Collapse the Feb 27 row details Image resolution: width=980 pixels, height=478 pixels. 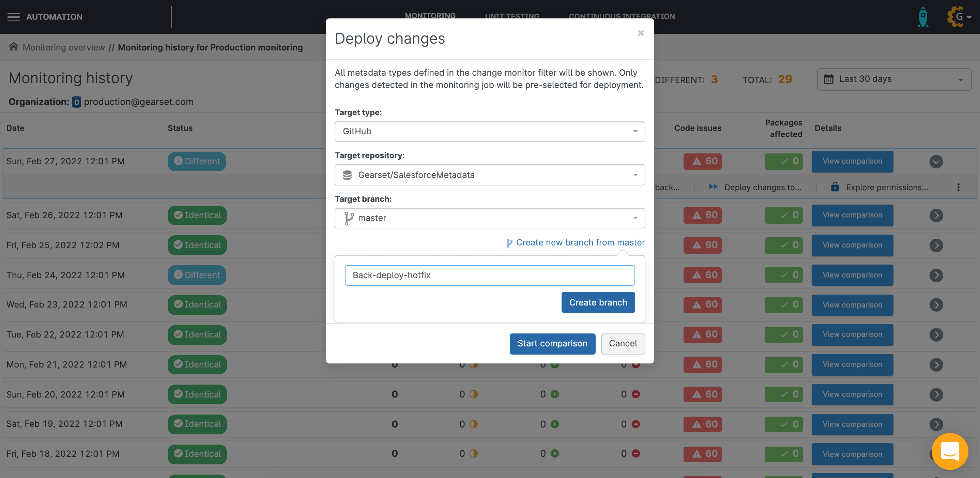click(935, 161)
